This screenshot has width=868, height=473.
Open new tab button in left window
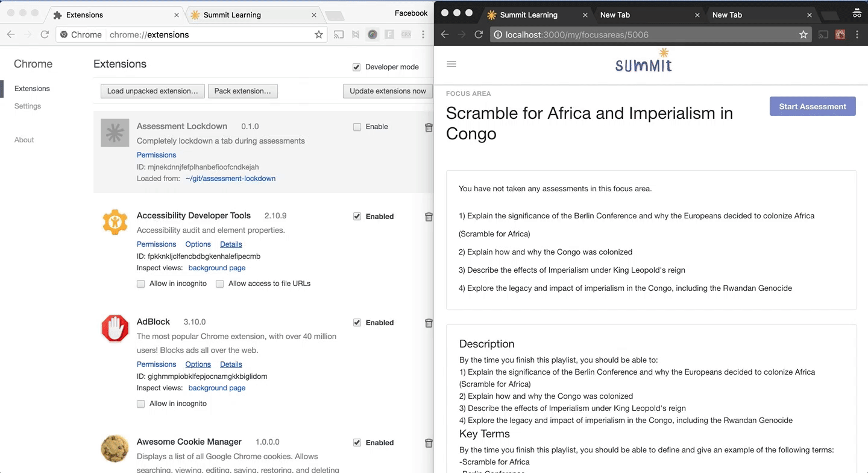click(334, 16)
